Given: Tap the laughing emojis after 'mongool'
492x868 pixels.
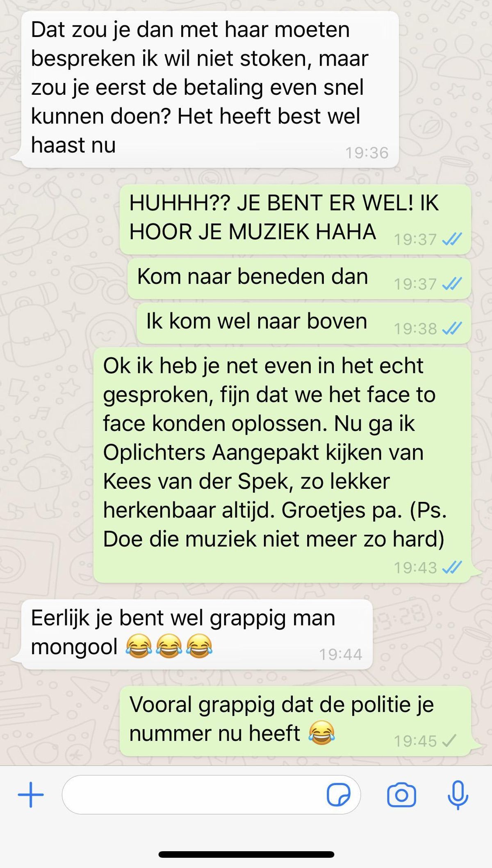Looking at the screenshot, I should (x=169, y=647).
